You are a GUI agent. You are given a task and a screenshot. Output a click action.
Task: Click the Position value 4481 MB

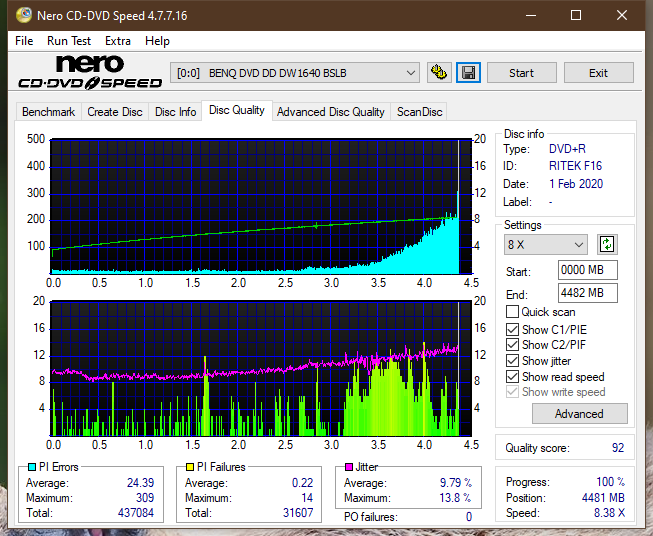(x=603, y=498)
